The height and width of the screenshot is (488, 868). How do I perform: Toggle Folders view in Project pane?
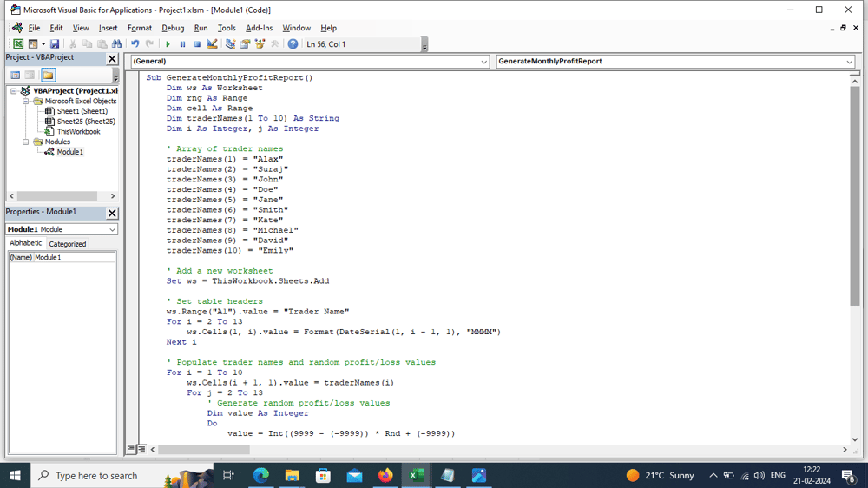click(x=48, y=75)
